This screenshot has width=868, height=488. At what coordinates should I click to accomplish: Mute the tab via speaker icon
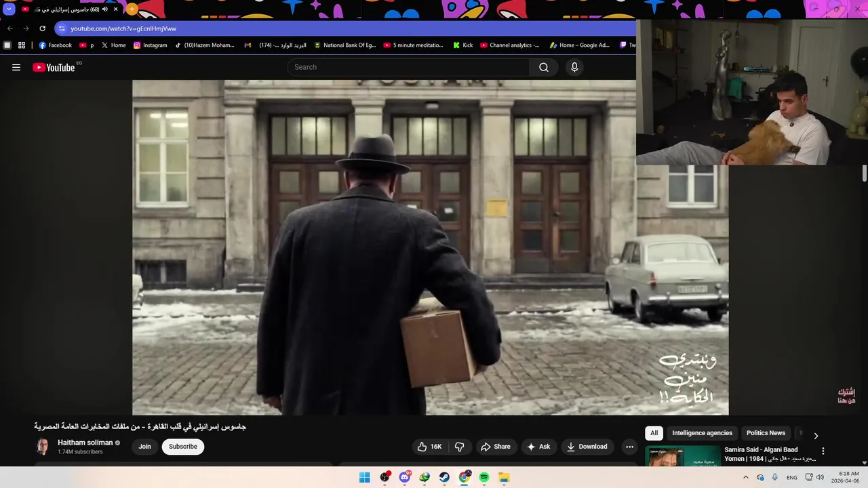coord(105,9)
